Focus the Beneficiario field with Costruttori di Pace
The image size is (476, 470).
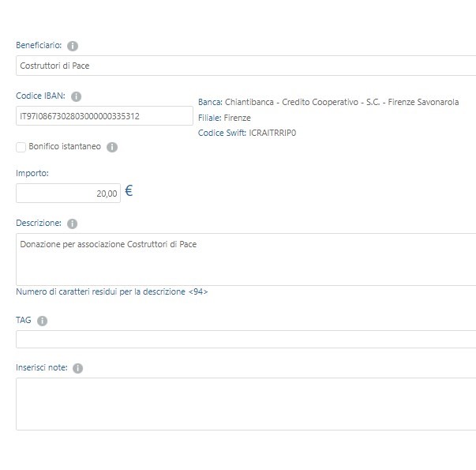[x=245, y=66]
